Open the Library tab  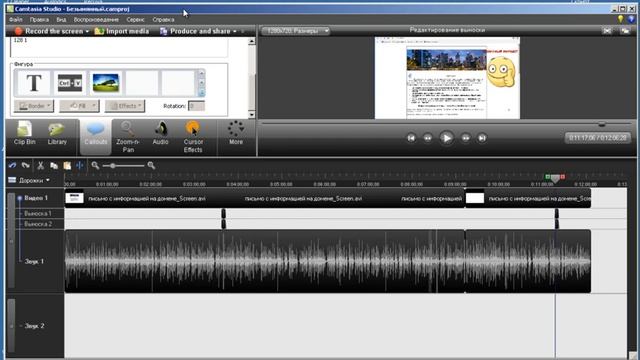pyautogui.click(x=57, y=134)
